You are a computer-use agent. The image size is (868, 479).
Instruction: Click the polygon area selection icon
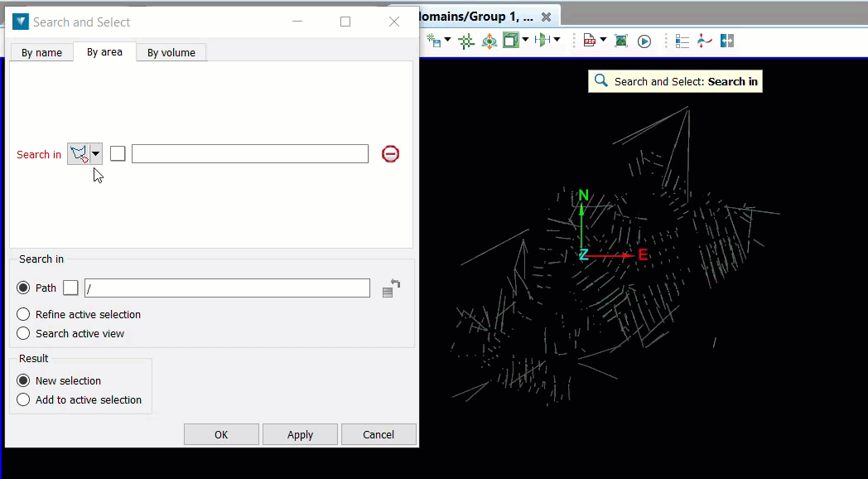tap(79, 154)
